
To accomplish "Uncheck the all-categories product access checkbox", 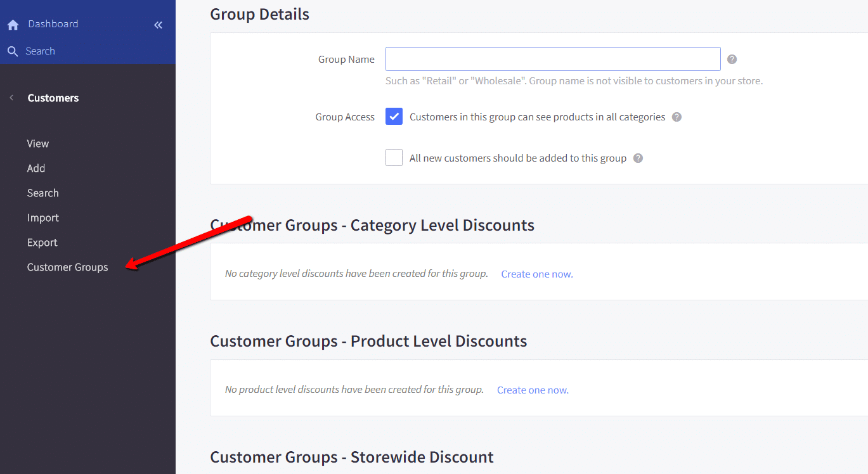I will tap(394, 117).
